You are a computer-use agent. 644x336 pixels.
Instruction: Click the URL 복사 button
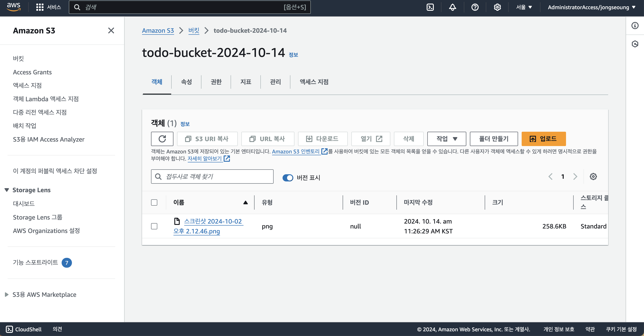tap(268, 139)
